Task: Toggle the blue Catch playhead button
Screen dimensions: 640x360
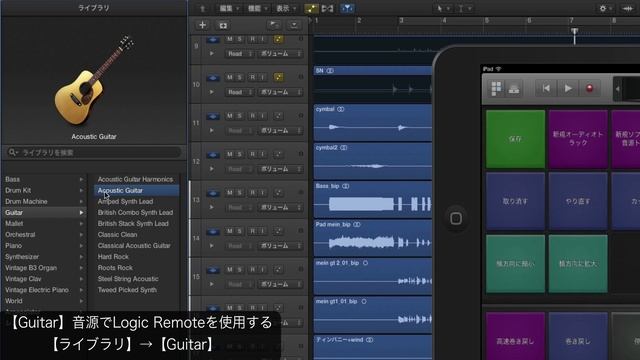Action: (347, 8)
